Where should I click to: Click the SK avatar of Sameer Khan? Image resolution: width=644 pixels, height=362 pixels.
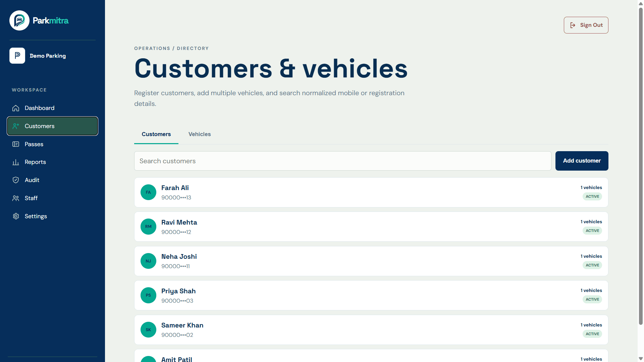148,330
